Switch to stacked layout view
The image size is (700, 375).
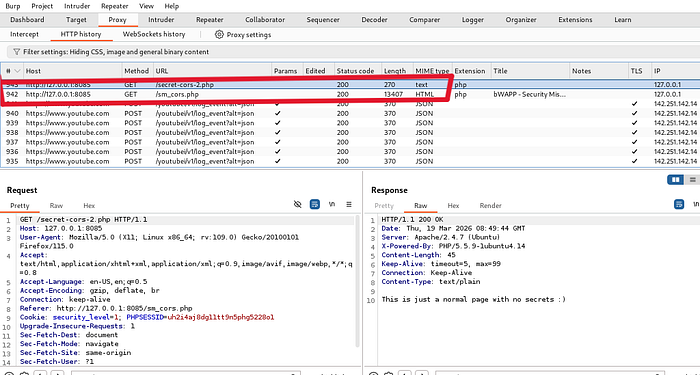pos(692,179)
